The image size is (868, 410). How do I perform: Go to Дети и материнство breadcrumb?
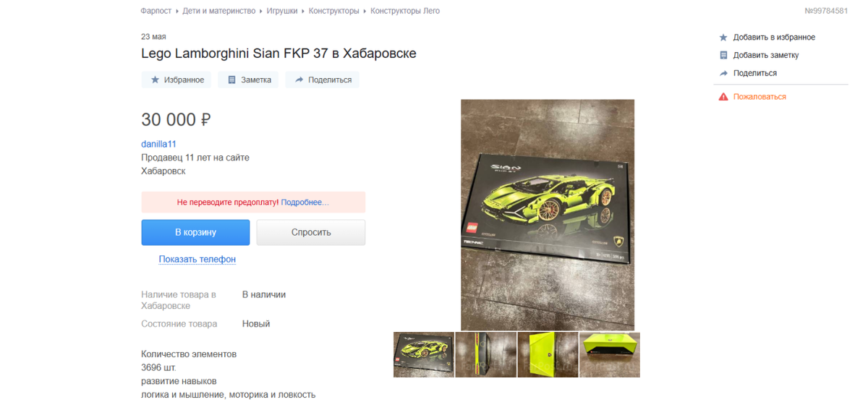[x=219, y=11]
